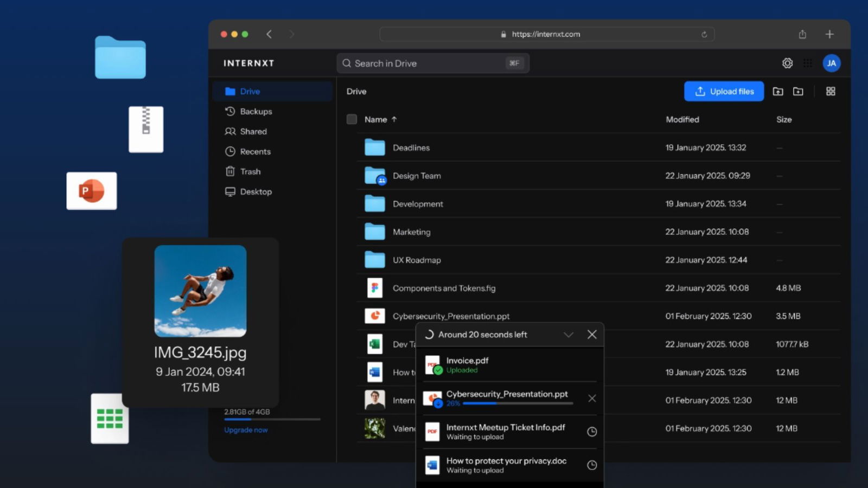Screen dimensions: 868x488
Task: Switch to grid view layout icon
Action: [x=831, y=92]
